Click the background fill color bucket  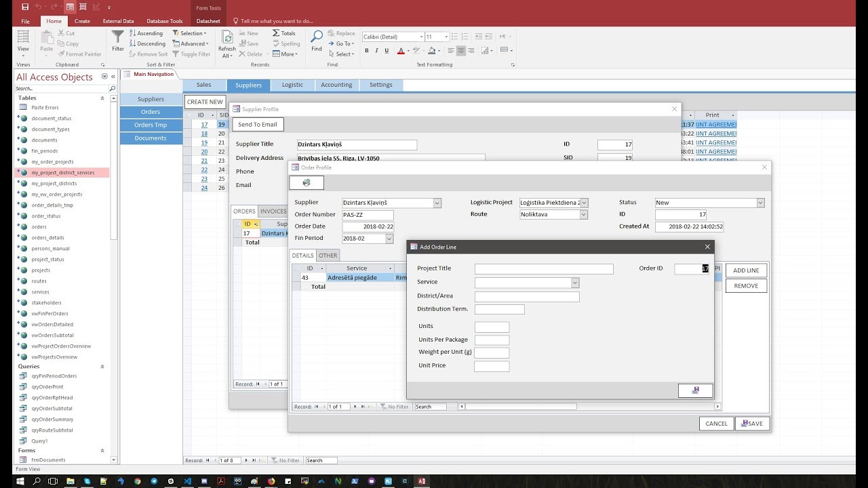[x=432, y=51]
